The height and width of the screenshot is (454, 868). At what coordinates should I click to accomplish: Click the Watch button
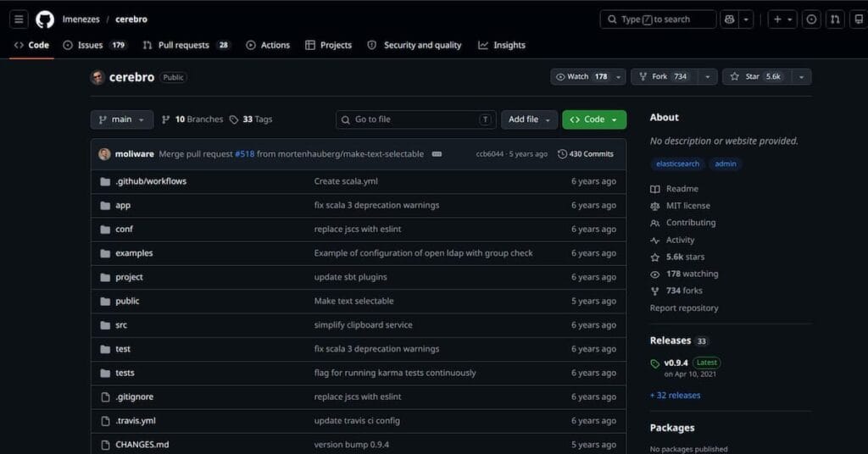(x=581, y=77)
